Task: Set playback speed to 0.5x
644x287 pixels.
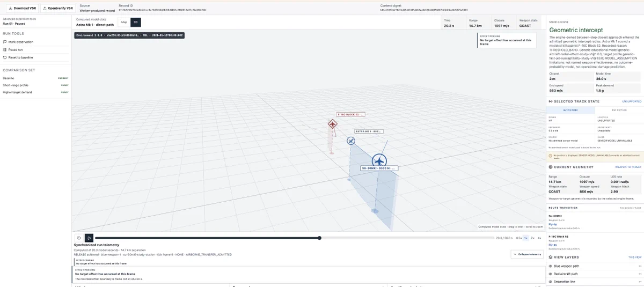Action: 519,238
